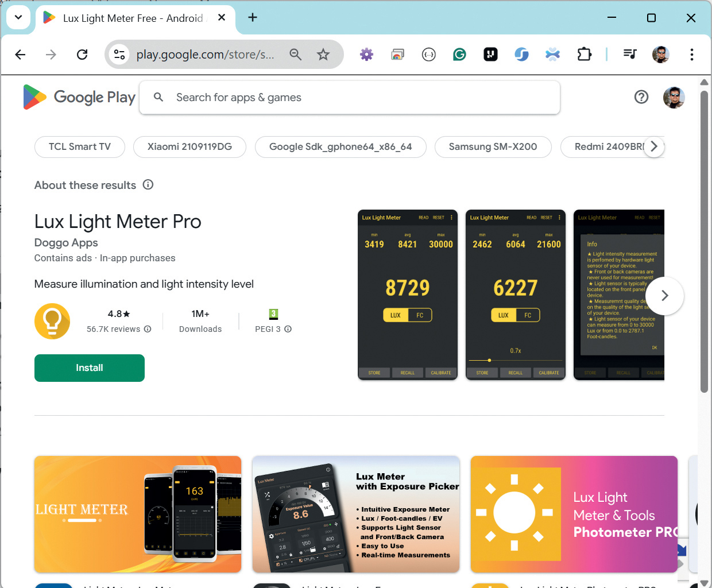Open site information icon in address bar
This screenshot has width=712, height=588.
tap(119, 55)
